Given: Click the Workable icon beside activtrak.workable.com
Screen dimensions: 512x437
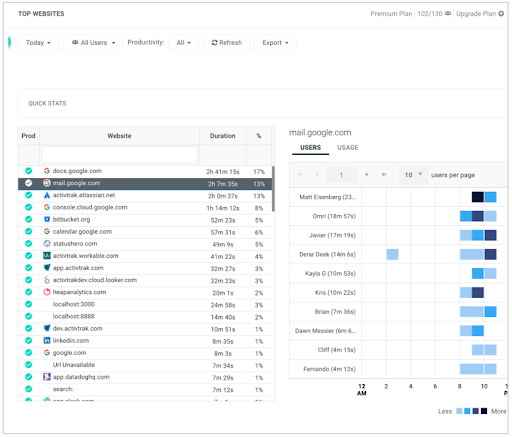Looking at the screenshot, I should tap(47, 256).
